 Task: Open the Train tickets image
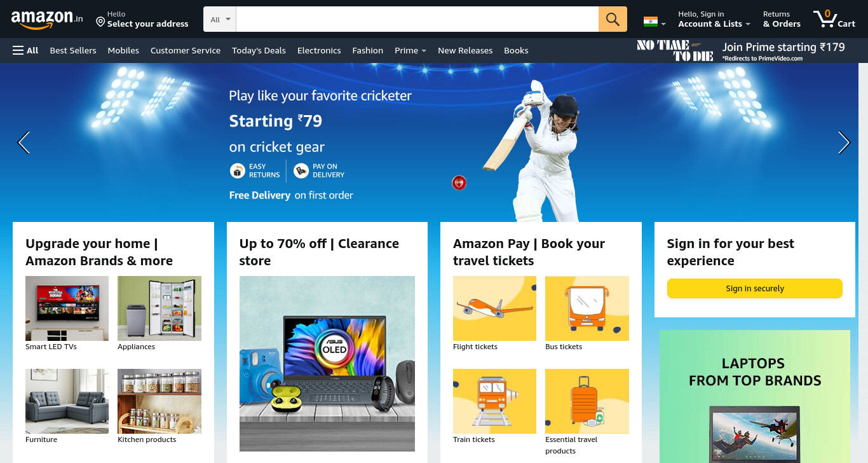pyautogui.click(x=494, y=401)
